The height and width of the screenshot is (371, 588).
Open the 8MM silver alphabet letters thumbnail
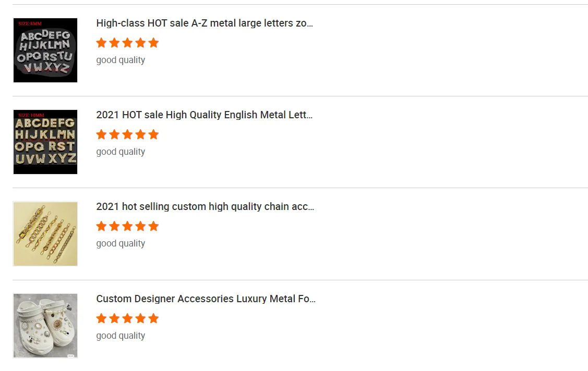pos(45,50)
